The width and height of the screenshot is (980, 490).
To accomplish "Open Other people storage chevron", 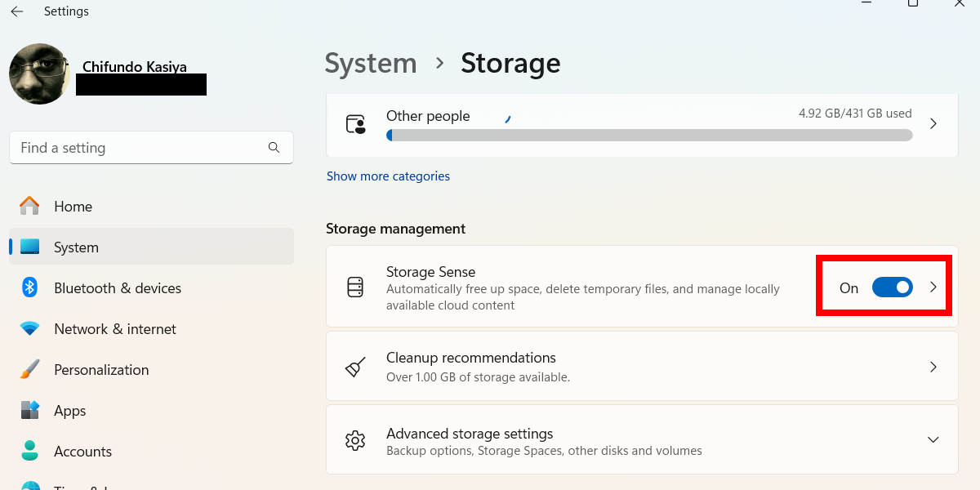I will coord(933,124).
